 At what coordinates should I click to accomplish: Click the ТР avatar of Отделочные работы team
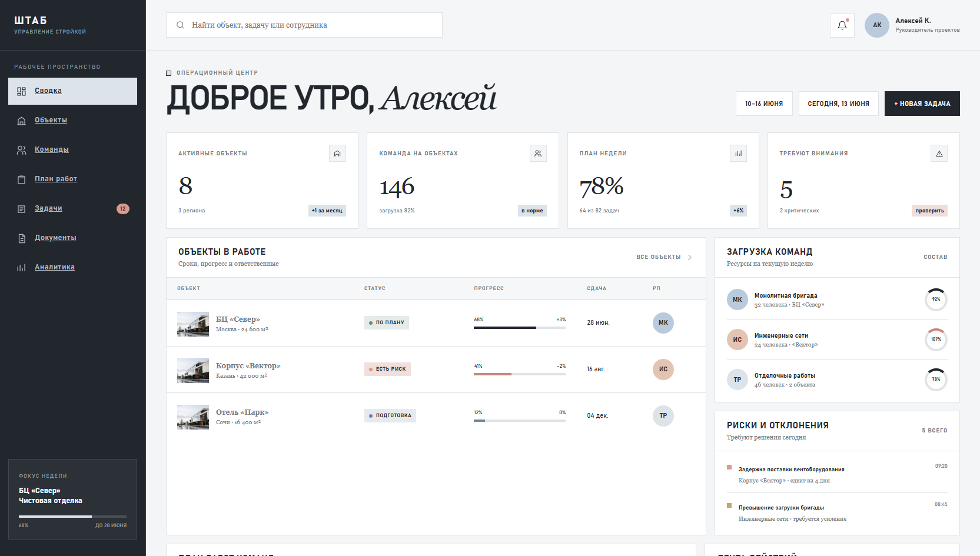tap(738, 379)
